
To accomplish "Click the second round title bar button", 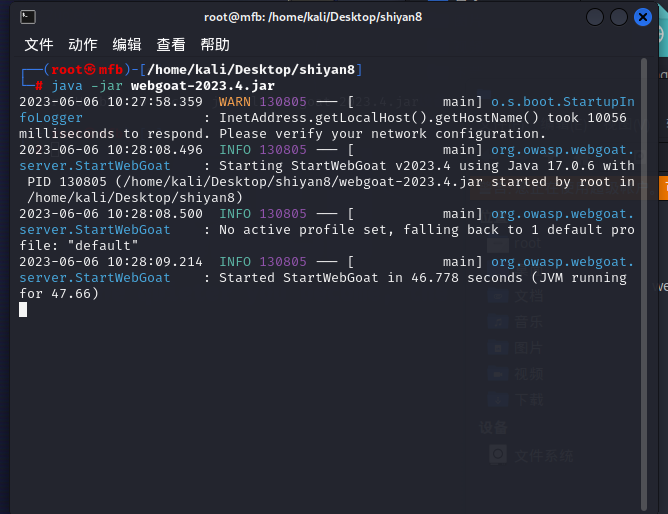I will [619, 17].
